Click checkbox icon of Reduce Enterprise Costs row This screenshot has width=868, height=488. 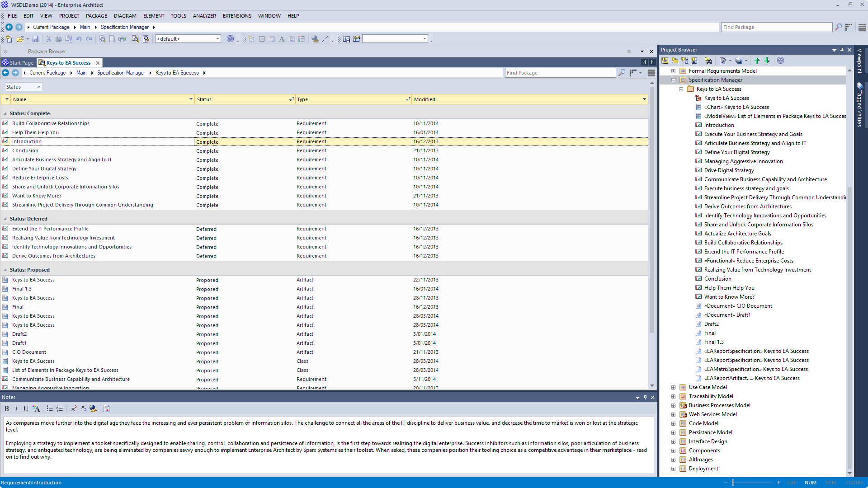coord(5,178)
